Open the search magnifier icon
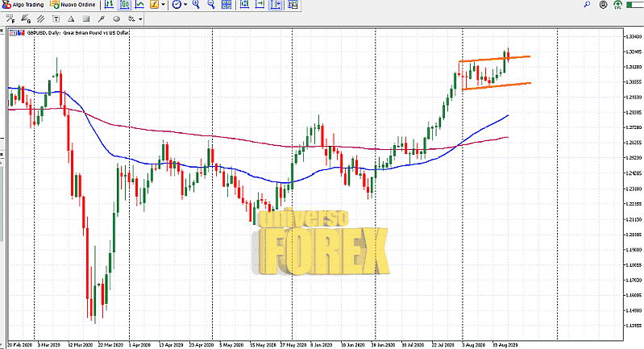The height and width of the screenshot is (349, 644). pyautogui.click(x=587, y=5)
